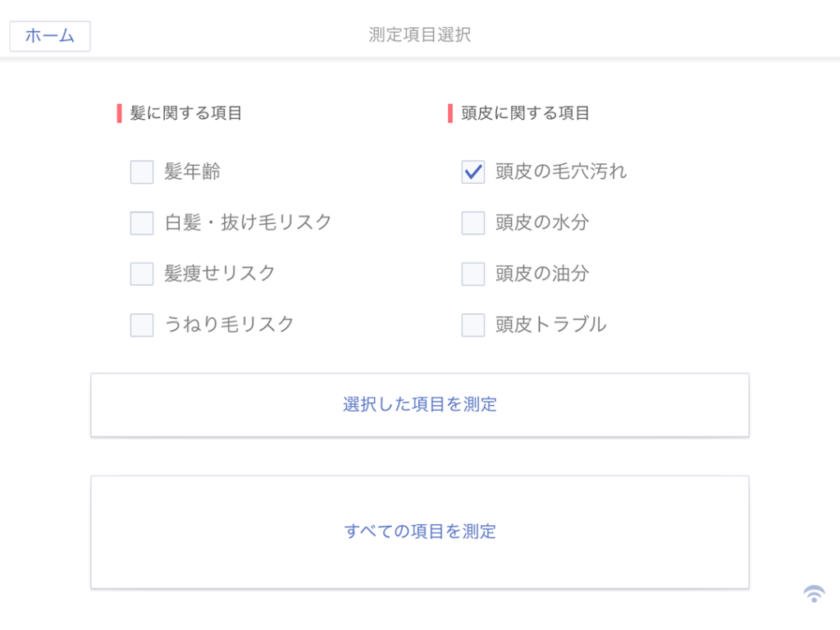Click the 測定項目選択 page title

coord(420,34)
